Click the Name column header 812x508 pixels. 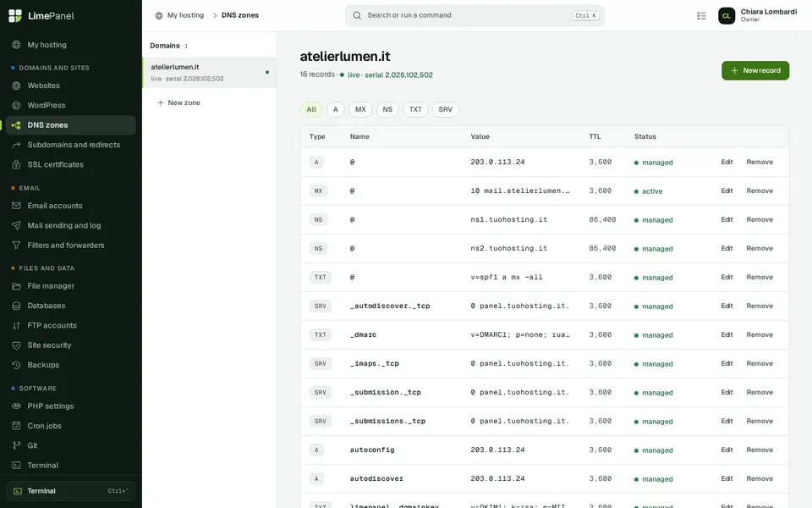pos(359,137)
